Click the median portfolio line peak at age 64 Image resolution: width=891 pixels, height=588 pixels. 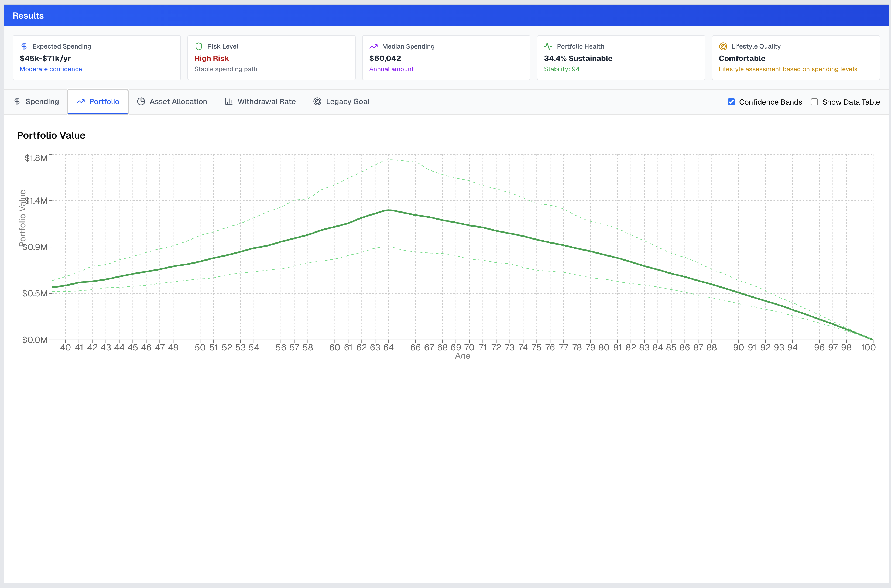(x=388, y=210)
